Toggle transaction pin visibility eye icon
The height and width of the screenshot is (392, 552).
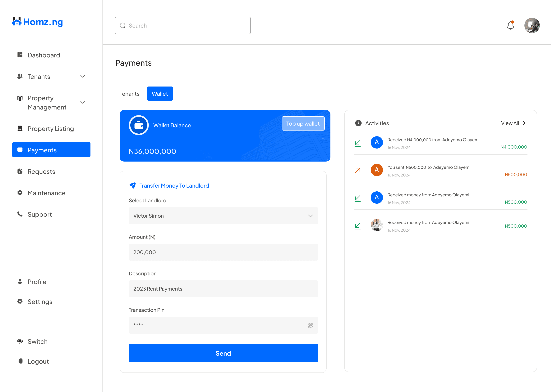point(310,325)
